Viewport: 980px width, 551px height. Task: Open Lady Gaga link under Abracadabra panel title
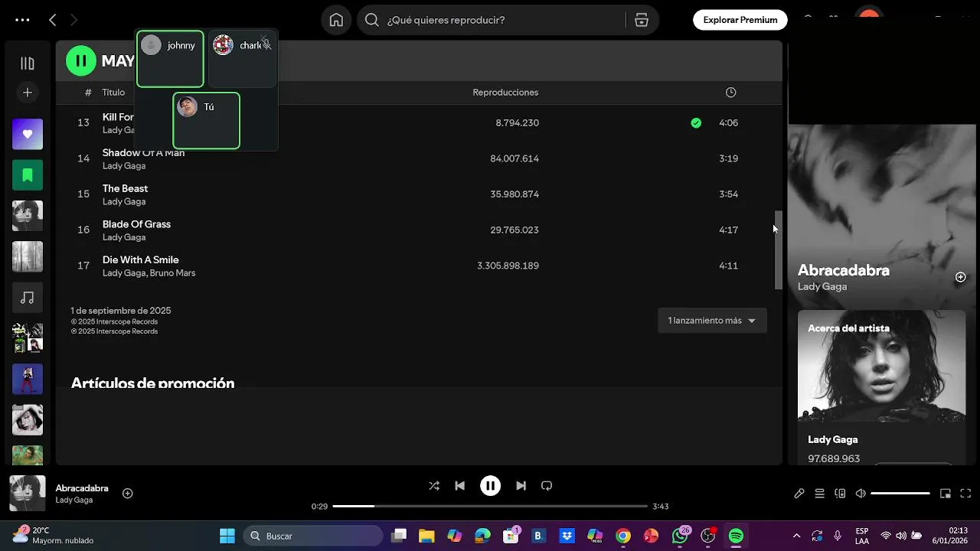point(822,286)
